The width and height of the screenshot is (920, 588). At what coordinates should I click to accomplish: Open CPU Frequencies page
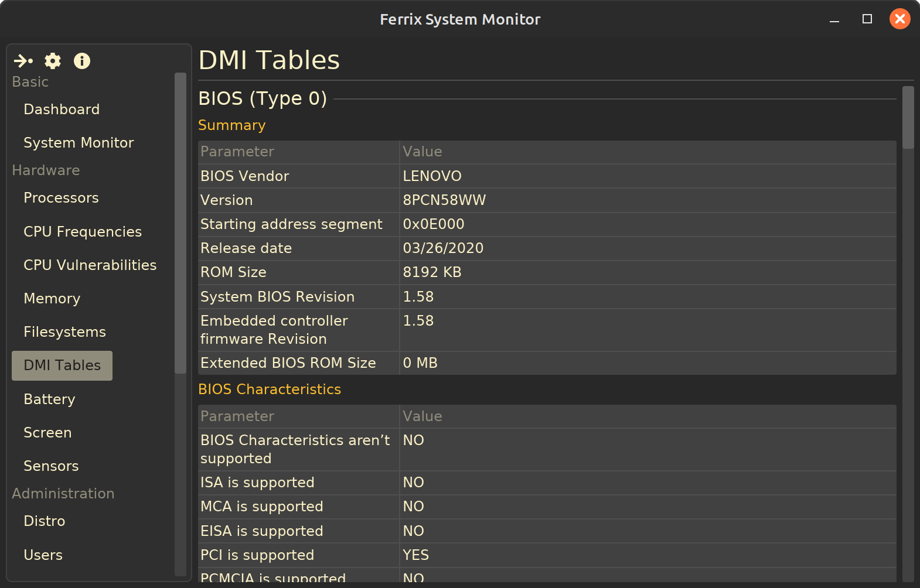83,232
